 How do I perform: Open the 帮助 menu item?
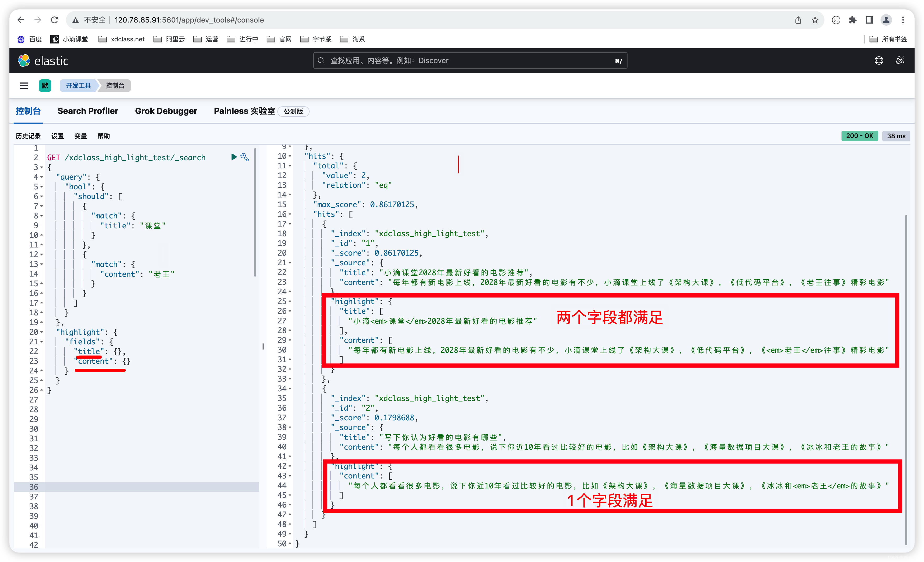[104, 136]
